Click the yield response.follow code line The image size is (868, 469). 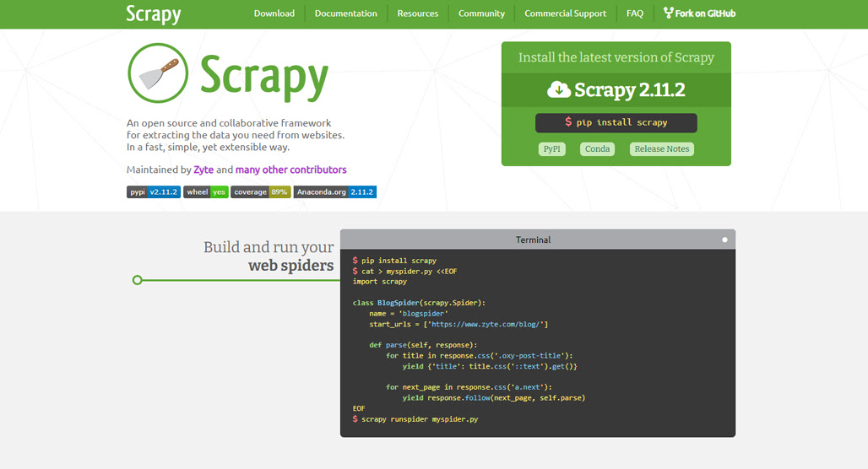(x=494, y=398)
